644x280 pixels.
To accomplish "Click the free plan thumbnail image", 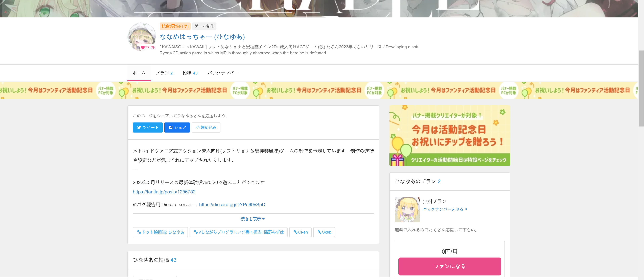I will [x=407, y=210].
